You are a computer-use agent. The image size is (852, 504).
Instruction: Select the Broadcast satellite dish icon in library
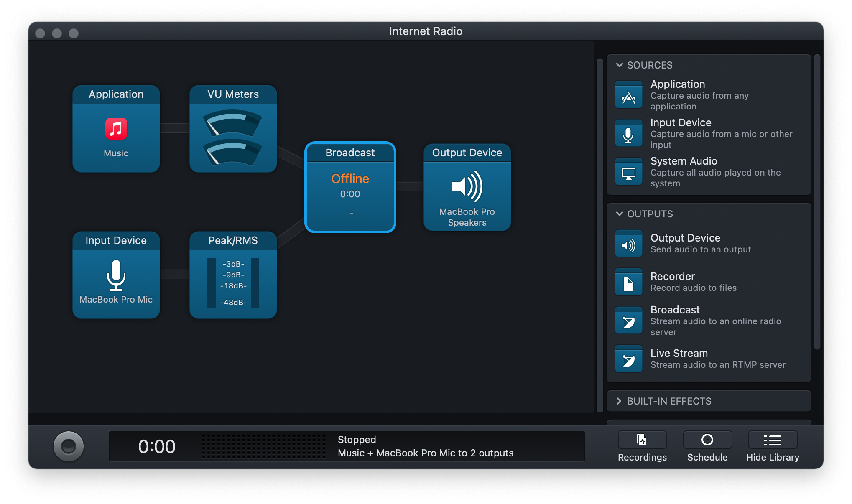628,321
